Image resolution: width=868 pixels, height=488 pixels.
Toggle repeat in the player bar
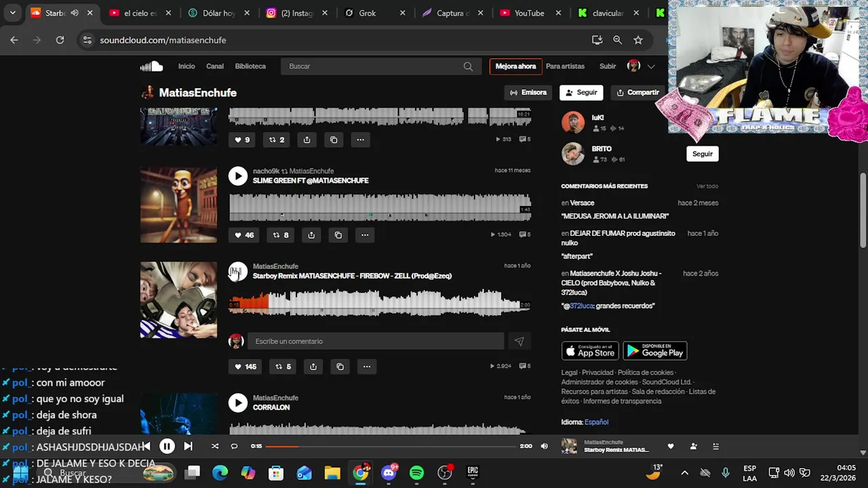(234, 446)
